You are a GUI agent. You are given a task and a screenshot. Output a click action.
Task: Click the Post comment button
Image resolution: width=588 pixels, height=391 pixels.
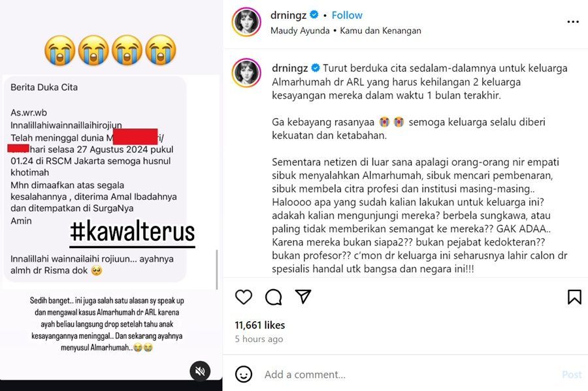572,375
